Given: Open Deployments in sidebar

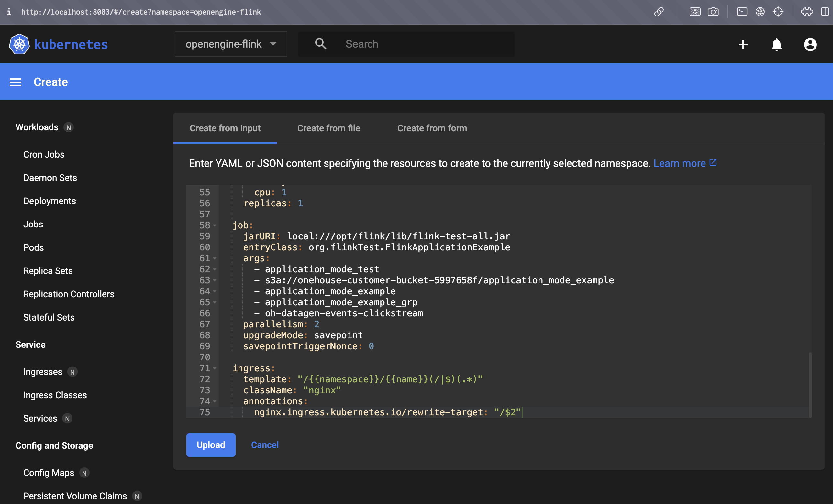Looking at the screenshot, I should [x=50, y=201].
